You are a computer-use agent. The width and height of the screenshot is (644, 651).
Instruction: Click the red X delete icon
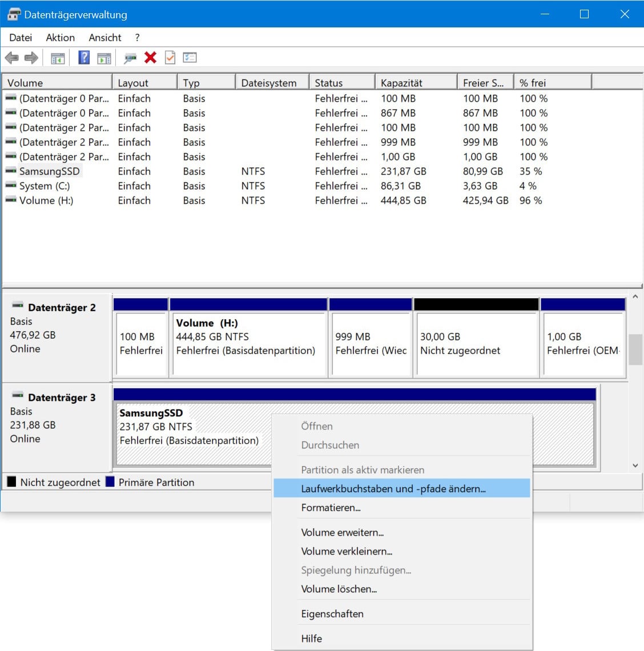pyautogui.click(x=150, y=58)
